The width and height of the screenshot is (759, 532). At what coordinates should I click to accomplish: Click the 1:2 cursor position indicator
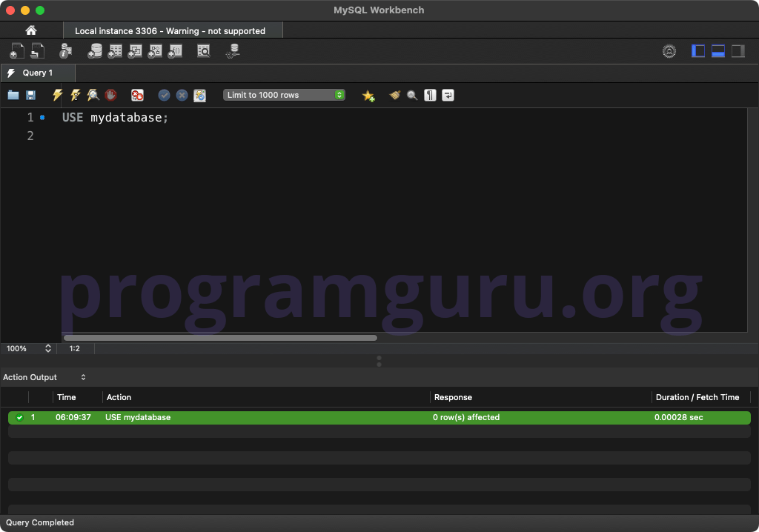75,348
